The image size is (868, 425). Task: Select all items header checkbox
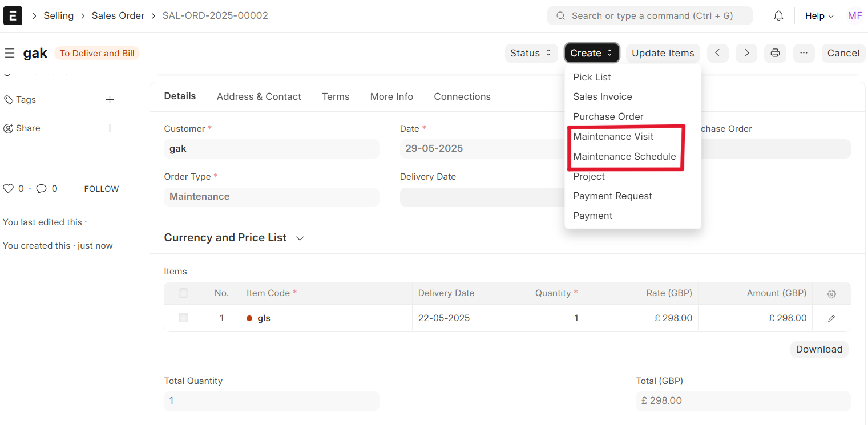183,293
